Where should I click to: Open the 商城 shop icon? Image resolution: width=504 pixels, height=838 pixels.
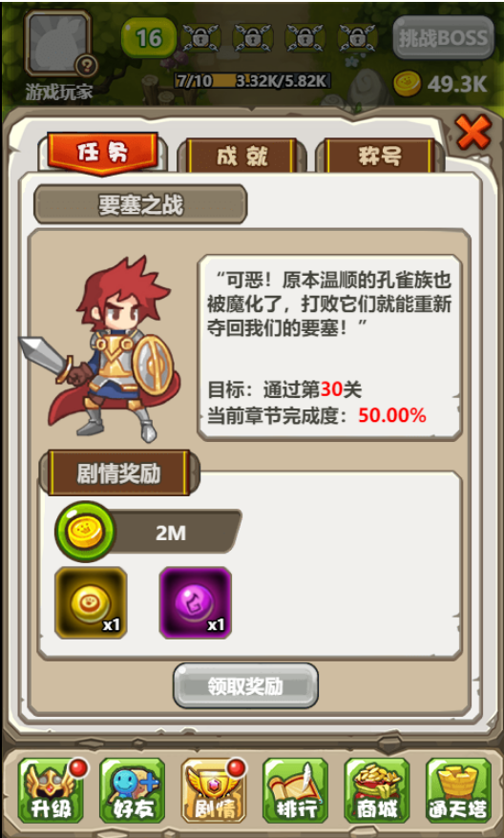[x=377, y=790]
